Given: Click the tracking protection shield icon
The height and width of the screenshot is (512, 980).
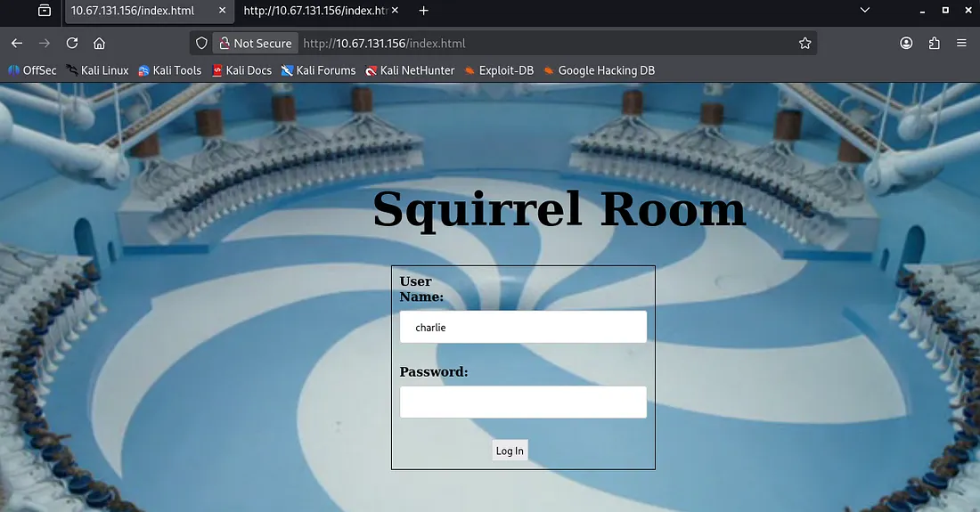Looking at the screenshot, I should point(202,43).
